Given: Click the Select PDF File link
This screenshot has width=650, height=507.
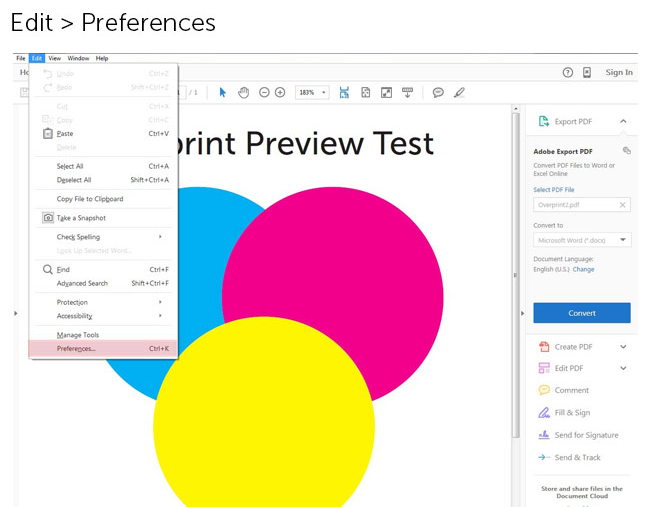Looking at the screenshot, I should (x=554, y=189).
